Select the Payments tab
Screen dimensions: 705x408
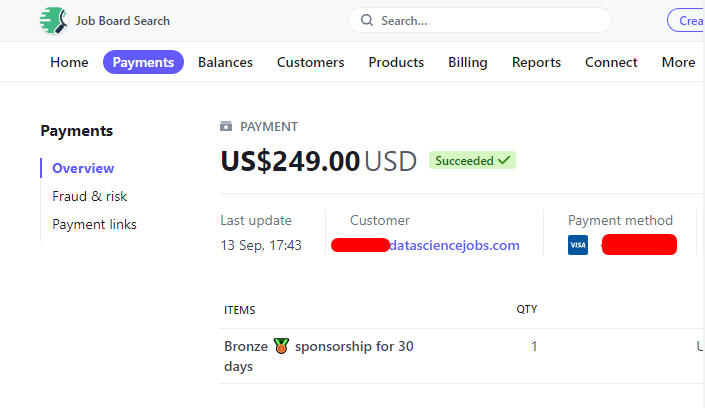(x=143, y=62)
